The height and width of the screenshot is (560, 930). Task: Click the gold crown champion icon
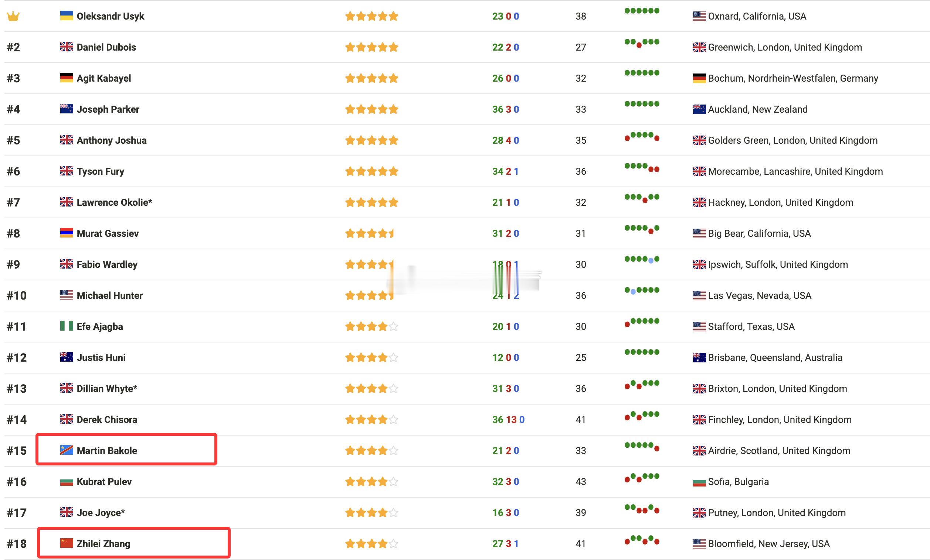[x=13, y=16]
